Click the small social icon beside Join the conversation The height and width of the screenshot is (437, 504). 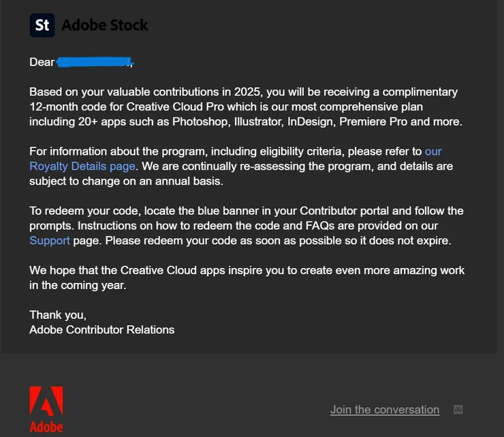pos(458,410)
